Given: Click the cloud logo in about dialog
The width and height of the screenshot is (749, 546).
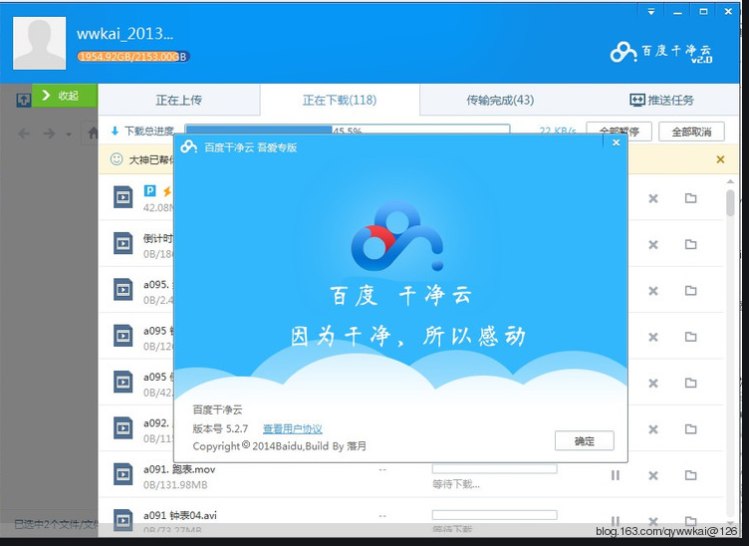Looking at the screenshot, I should click(x=397, y=236).
